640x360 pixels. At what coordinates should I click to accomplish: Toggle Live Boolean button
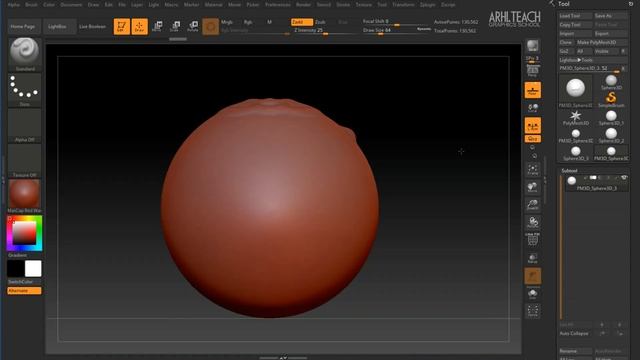point(92,27)
